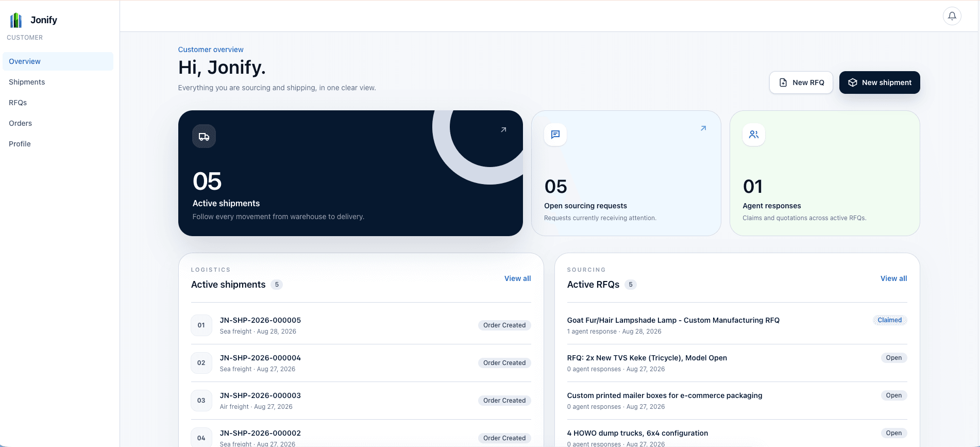The image size is (980, 447).
Task: Click the truck icon on Active shipments card
Action: coord(204,137)
